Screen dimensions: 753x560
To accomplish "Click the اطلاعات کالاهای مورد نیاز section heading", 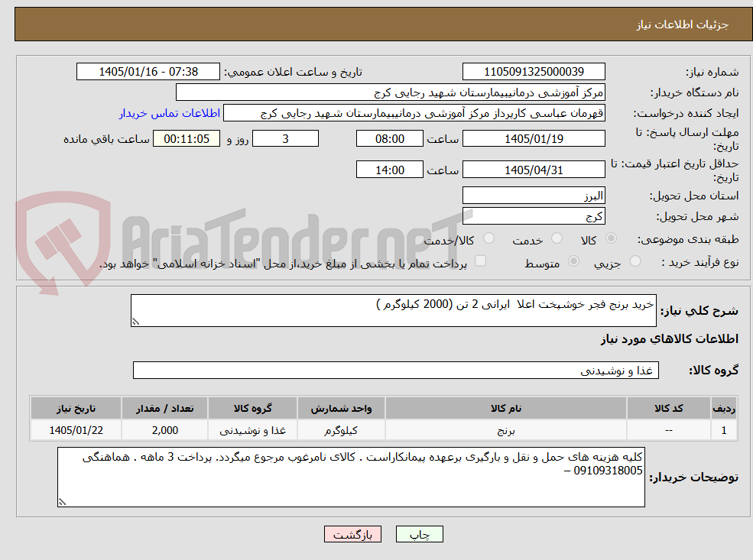I will click(670, 339).
